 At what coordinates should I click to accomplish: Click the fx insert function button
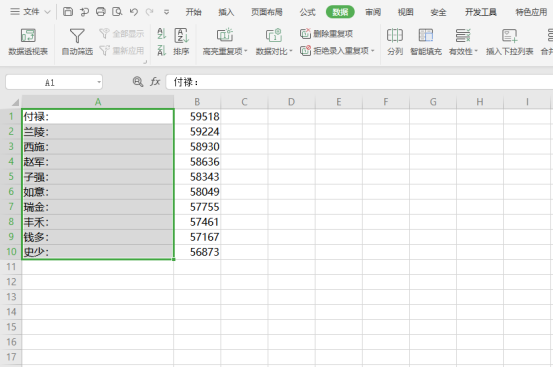coord(155,82)
